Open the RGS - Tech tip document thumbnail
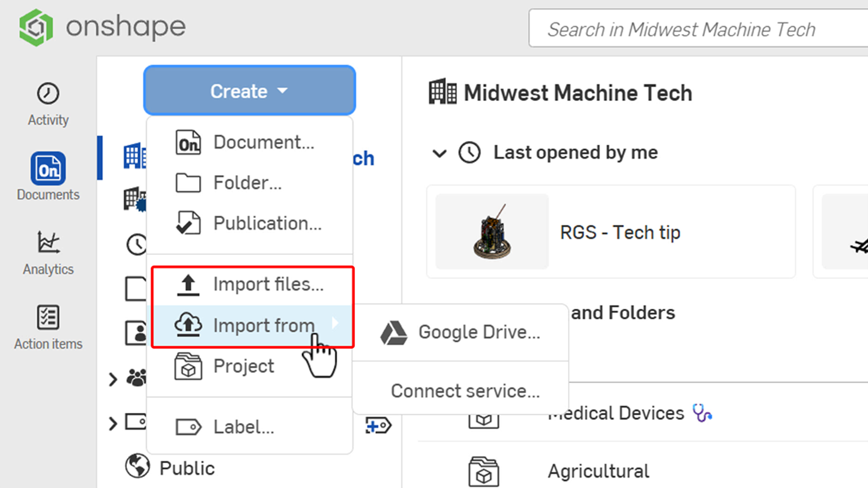868x488 pixels. click(x=491, y=232)
